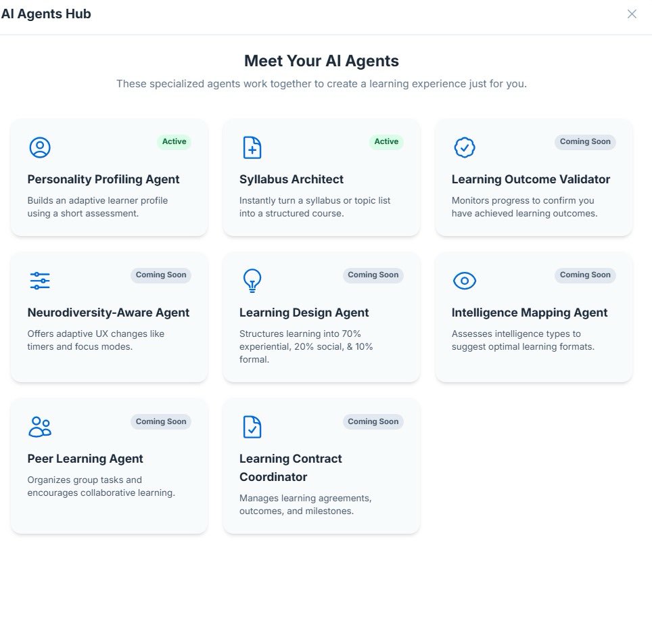Click the Learning Contract Coordinator document-check icon

point(252,427)
